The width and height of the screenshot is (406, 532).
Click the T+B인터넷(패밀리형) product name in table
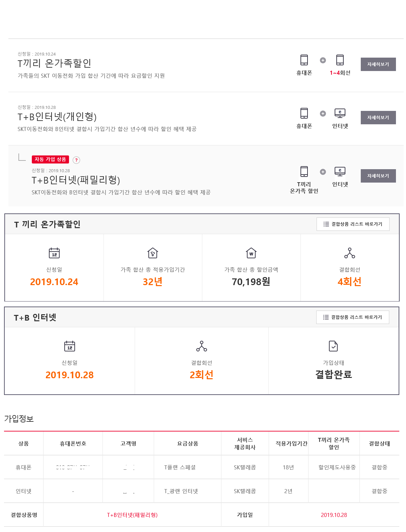pos(132,515)
